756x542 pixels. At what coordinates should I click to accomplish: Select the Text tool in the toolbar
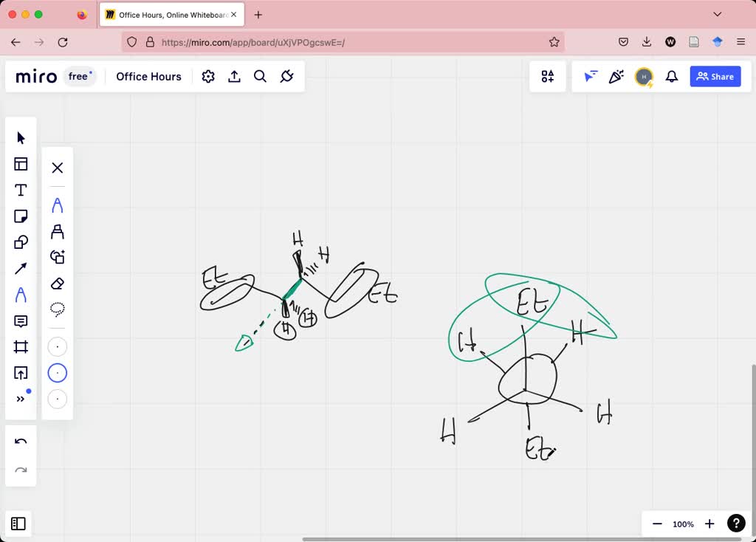tap(21, 190)
